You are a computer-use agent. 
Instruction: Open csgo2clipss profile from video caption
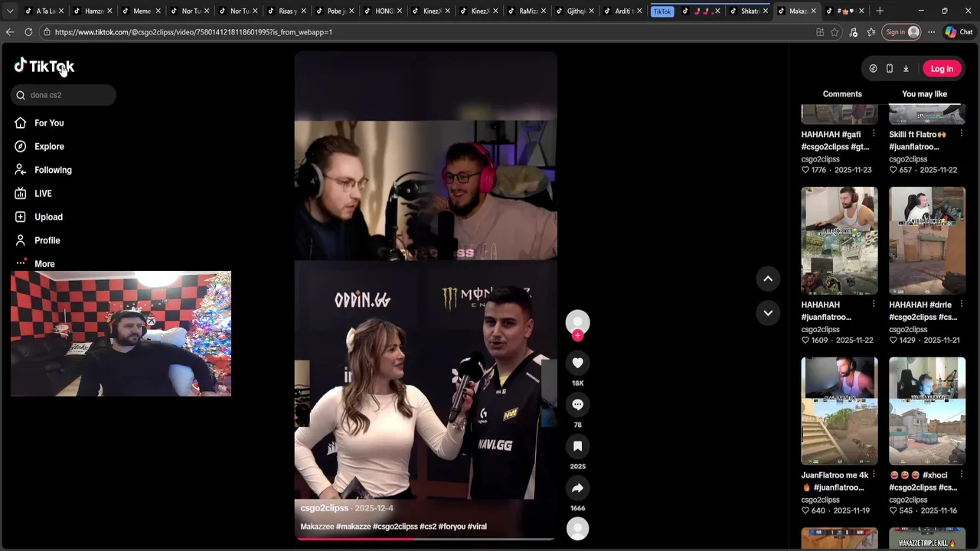click(324, 508)
